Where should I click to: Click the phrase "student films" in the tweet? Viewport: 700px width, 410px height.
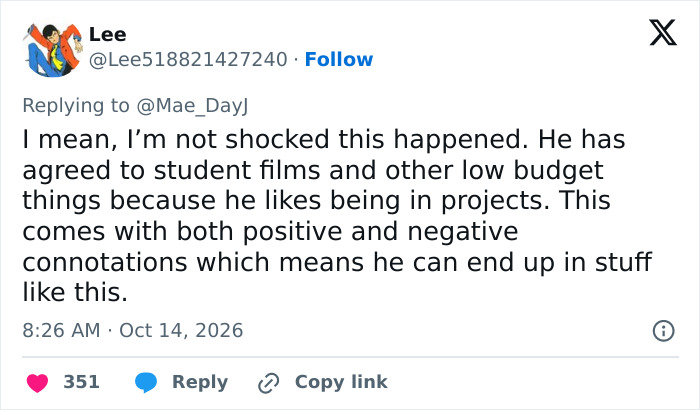[237, 171]
